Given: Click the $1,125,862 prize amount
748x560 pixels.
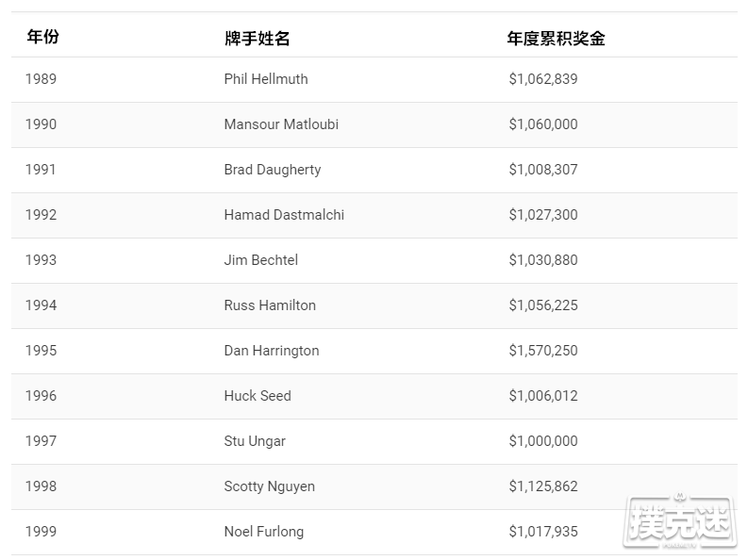Looking at the screenshot, I should tap(543, 486).
